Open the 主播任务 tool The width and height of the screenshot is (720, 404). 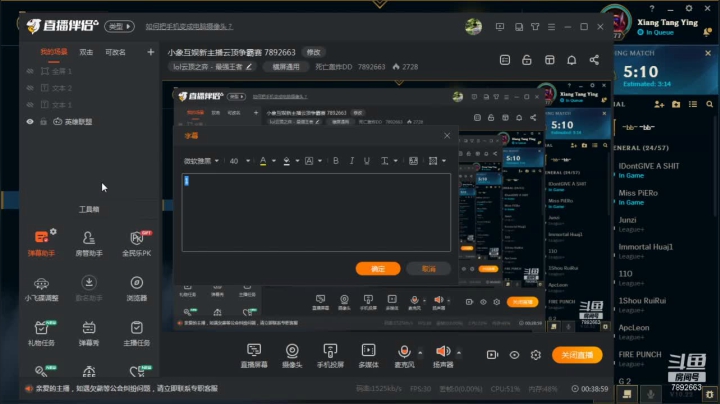point(136,333)
